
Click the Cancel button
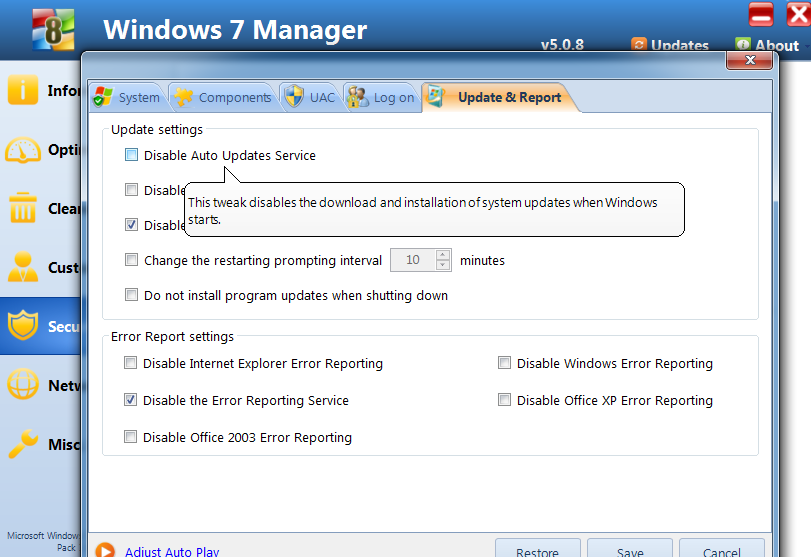722,549
